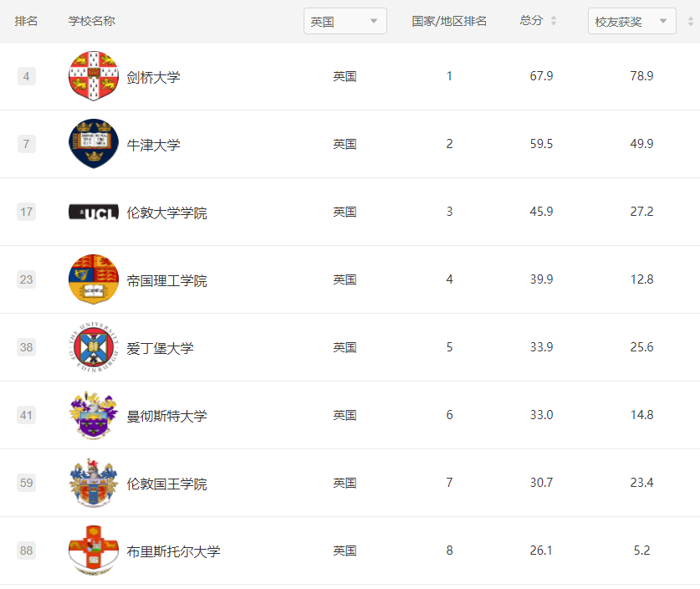
Task: Click alumni award value 5.2
Action: [642, 551]
